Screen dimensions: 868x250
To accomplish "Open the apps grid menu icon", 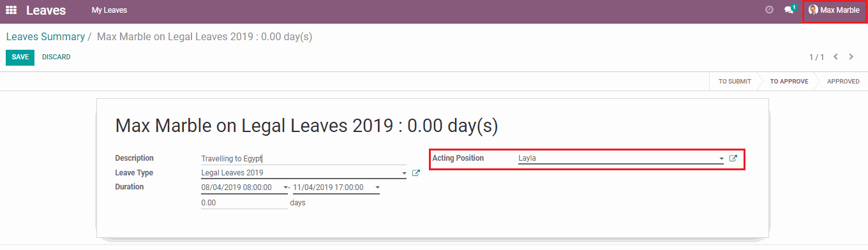I will click(11, 10).
